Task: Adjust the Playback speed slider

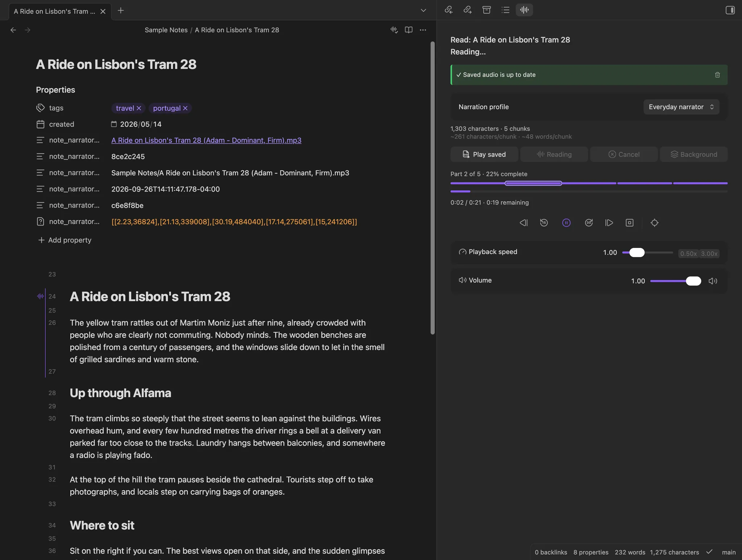Action: 647,253
